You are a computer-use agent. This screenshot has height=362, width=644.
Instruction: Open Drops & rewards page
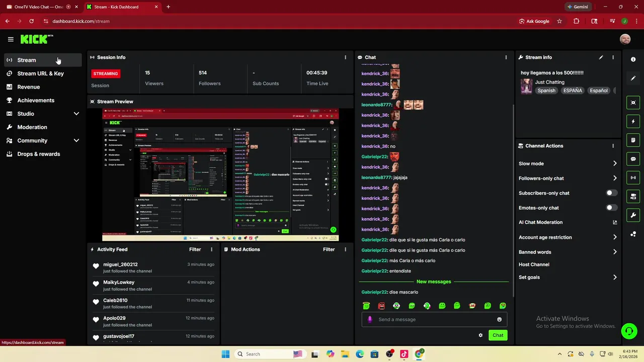pyautogui.click(x=43, y=154)
